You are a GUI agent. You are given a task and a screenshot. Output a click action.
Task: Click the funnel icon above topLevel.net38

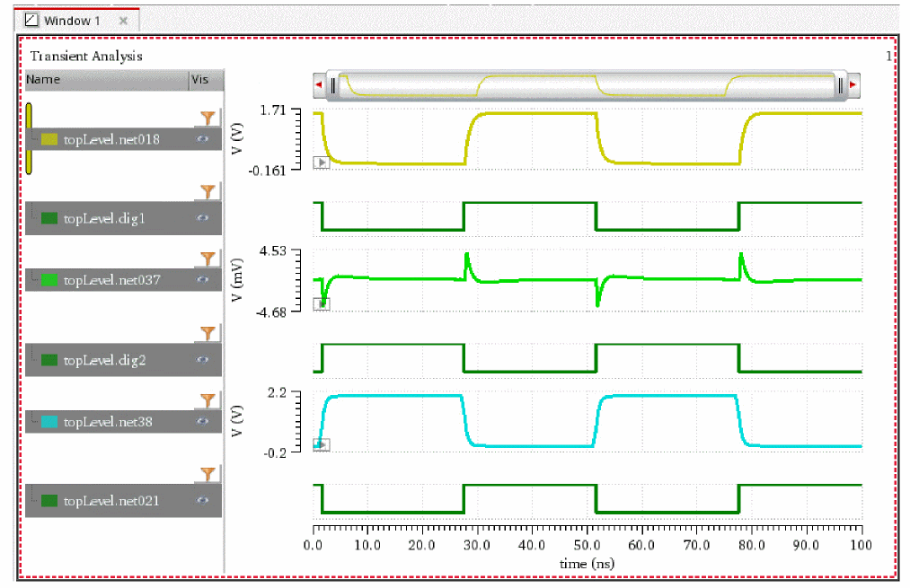click(x=208, y=400)
